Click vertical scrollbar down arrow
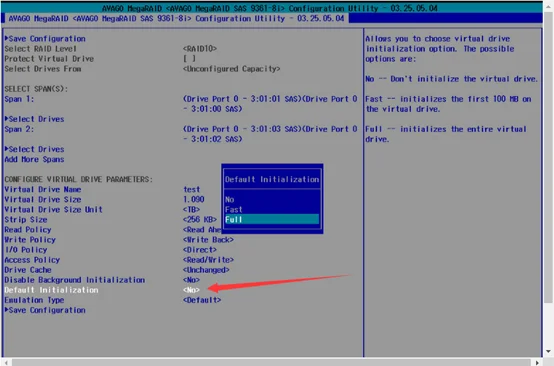The image size is (554, 366). [x=548, y=352]
